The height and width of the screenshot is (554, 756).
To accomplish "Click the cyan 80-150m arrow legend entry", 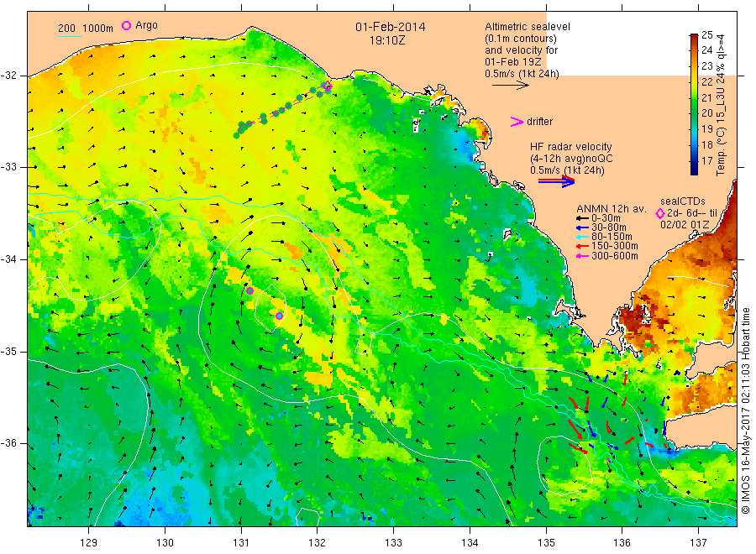I will pos(605,237).
